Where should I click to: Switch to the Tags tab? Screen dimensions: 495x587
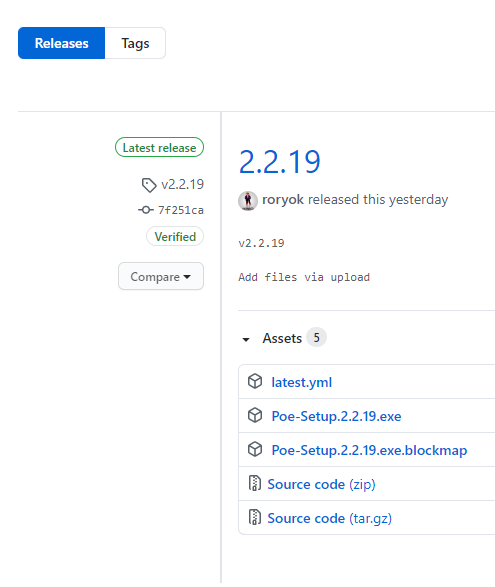pyautogui.click(x=135, y=43)
